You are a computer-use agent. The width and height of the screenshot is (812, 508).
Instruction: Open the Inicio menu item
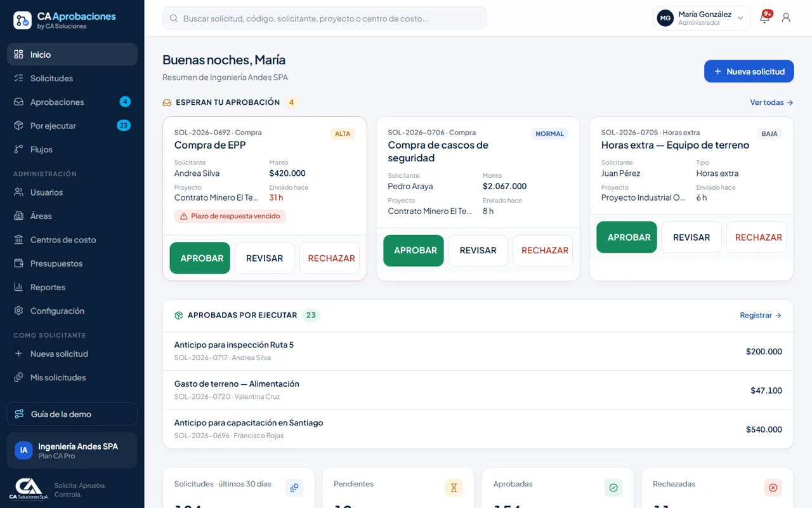click(72, 54)
